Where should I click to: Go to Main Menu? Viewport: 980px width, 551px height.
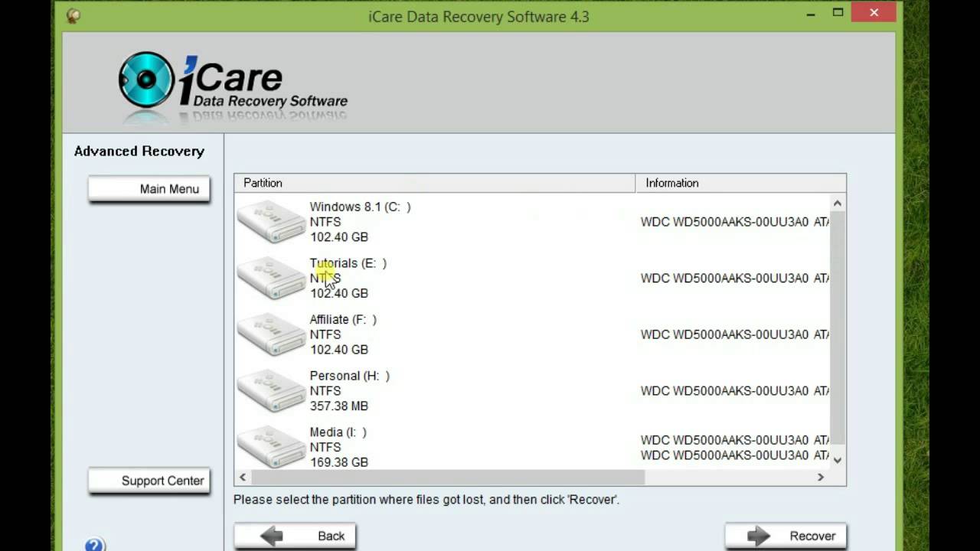[149, 189]
